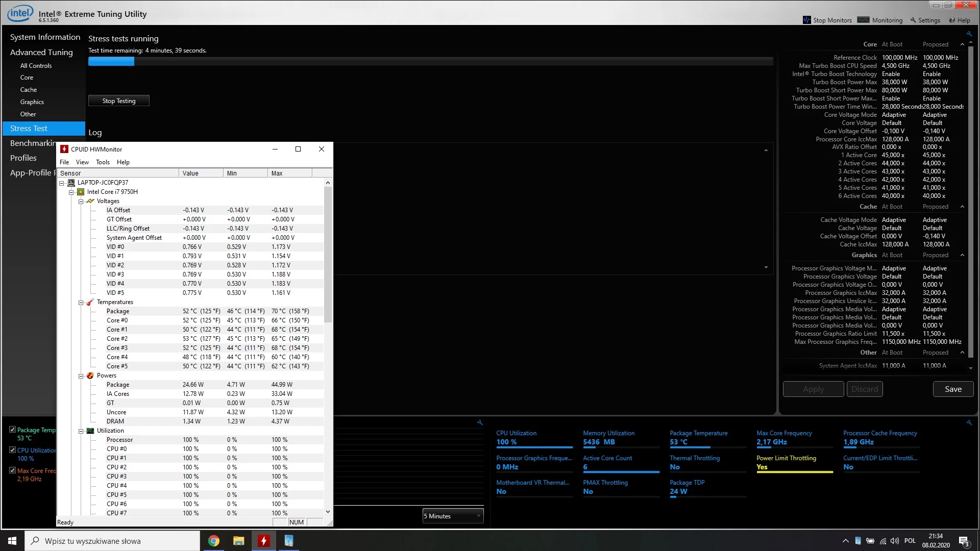This screenshot has height=551, width=980.
Task: Open Settings wrench icon in header
Action: (x=913, y=20)
